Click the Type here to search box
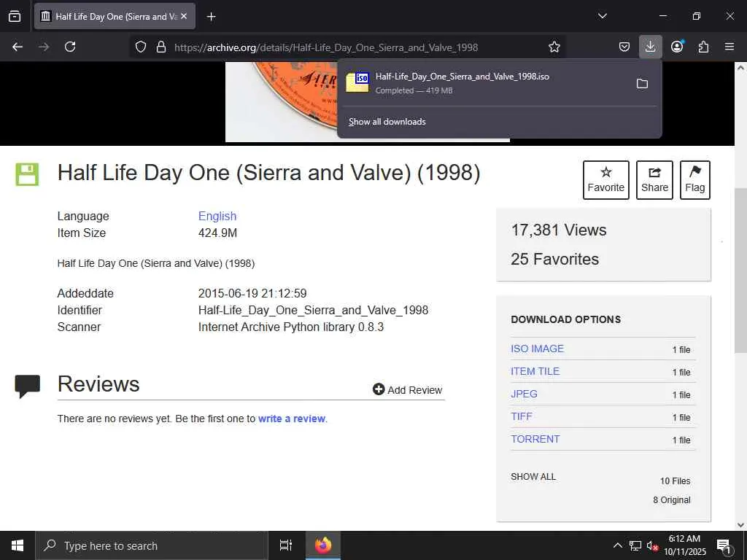The image size is (747, 560). click(152, 545)
